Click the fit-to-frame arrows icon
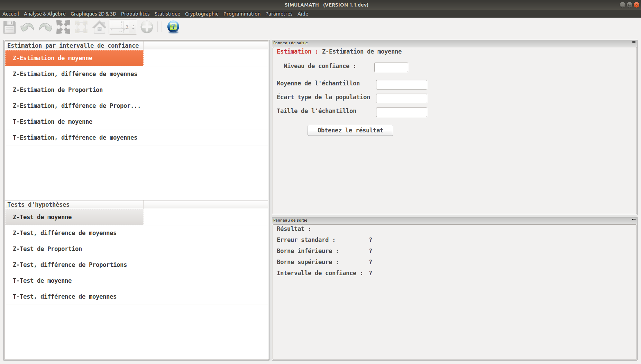 (x=81, y=27)
